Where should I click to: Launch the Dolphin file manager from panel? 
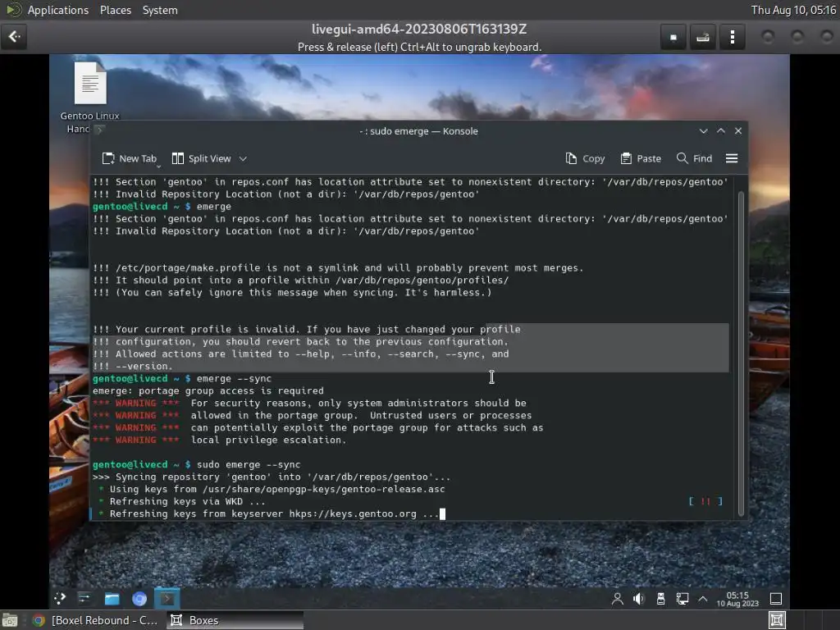pyautogui.click(x=112, y=598)
